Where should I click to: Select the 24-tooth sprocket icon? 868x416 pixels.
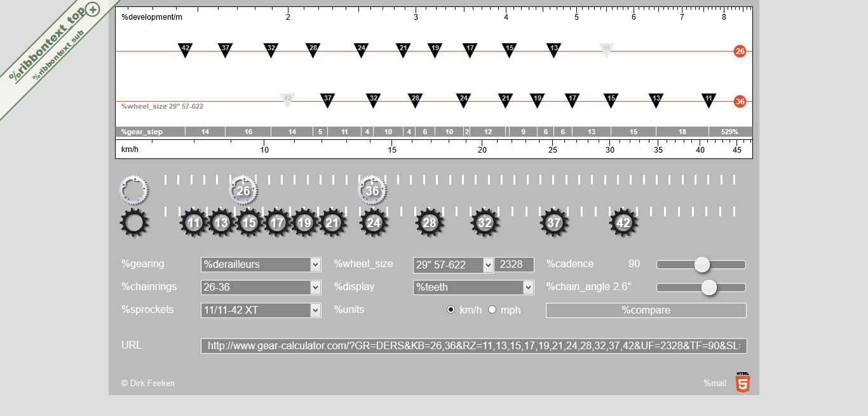(x=374, y=223)
